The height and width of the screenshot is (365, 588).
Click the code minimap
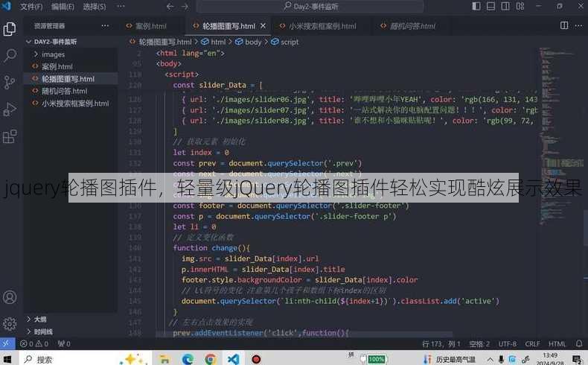pyautogui.click(x=560, y=137)
